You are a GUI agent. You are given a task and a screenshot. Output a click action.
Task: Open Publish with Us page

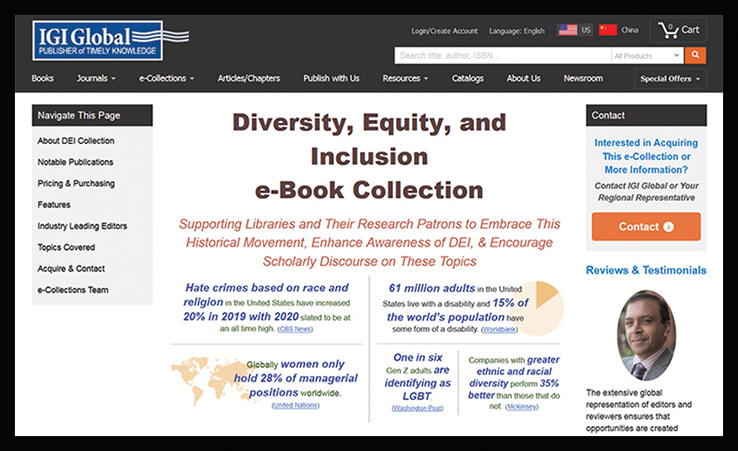pos(331,79)
